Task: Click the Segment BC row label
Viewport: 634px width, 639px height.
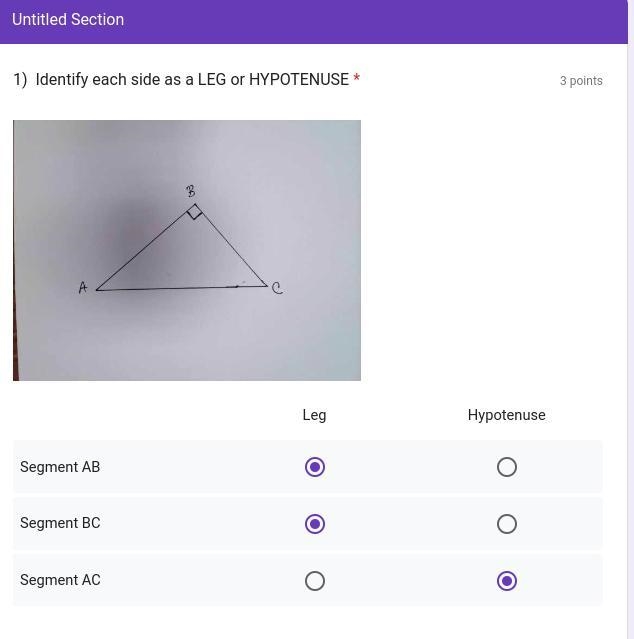Action: (60, 523)
